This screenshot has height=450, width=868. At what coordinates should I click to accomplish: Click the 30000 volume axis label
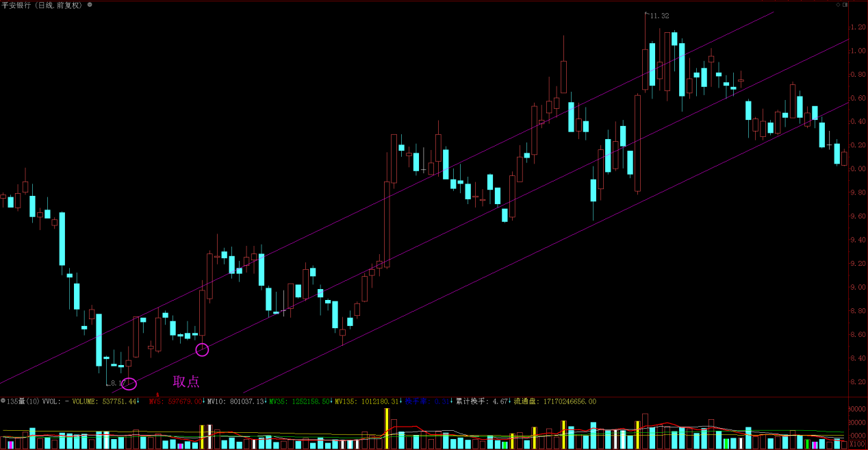pyautogui.click(x=858, y=409)
